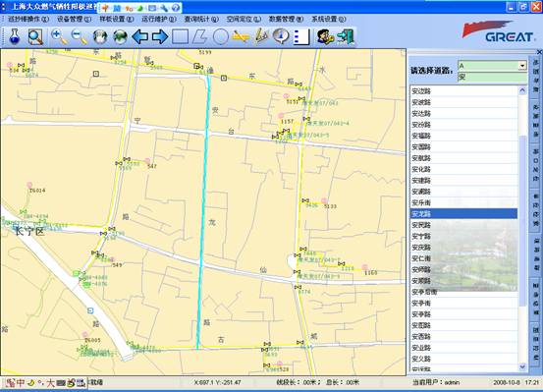
Task: Open the 样板设置 menu
Action: pyautogui.click(x=116, y=19)
